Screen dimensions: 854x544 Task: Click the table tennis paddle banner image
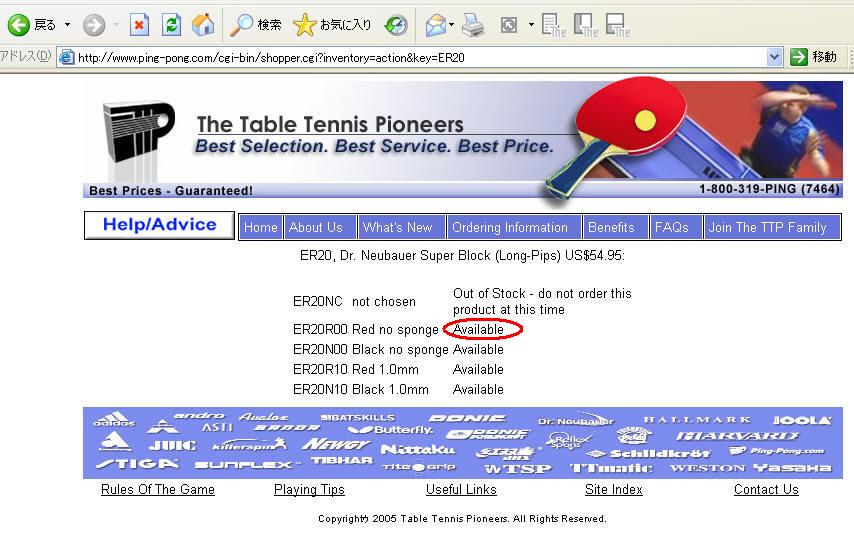618,136
